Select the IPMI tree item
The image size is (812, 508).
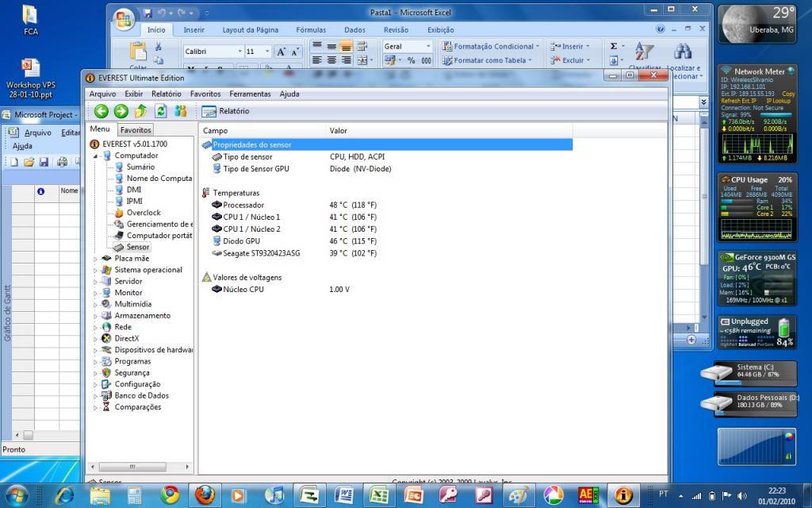point(134,201)
